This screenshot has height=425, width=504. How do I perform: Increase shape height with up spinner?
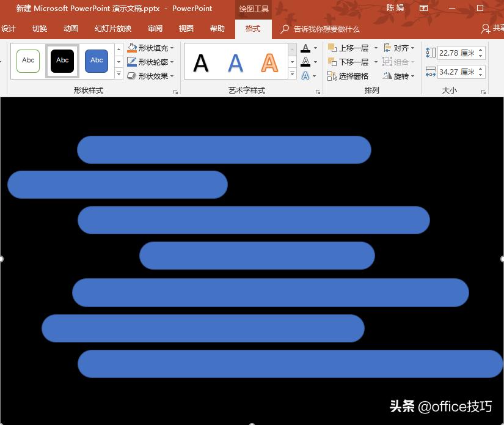pyautogui.click(x=481, y=50)
